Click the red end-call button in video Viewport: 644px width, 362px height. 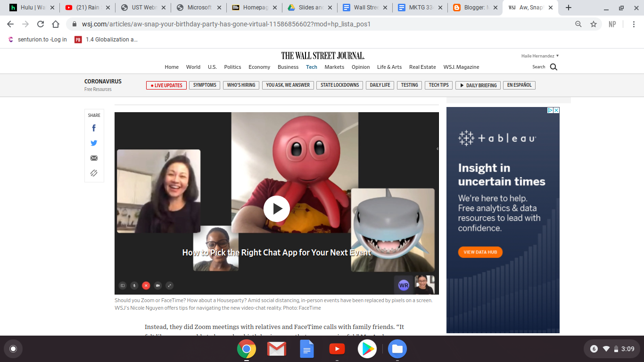146,285
